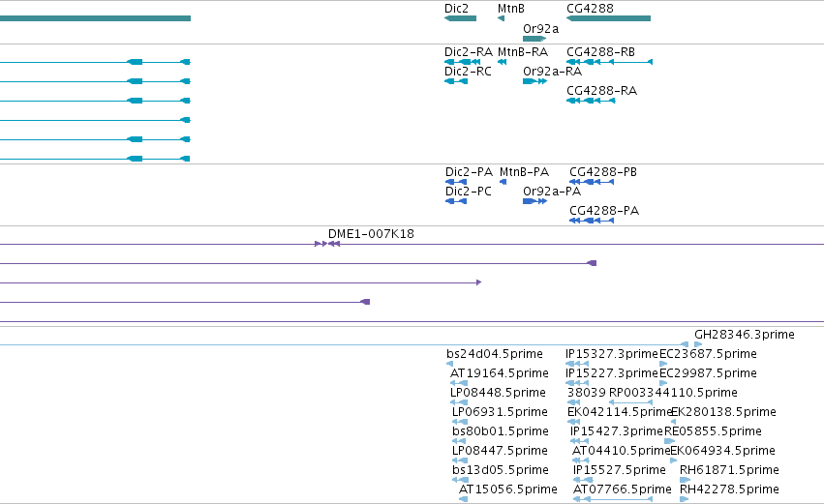Open EST RH42278.5prime
Viewport: 824px width, 504px height.
729,489
